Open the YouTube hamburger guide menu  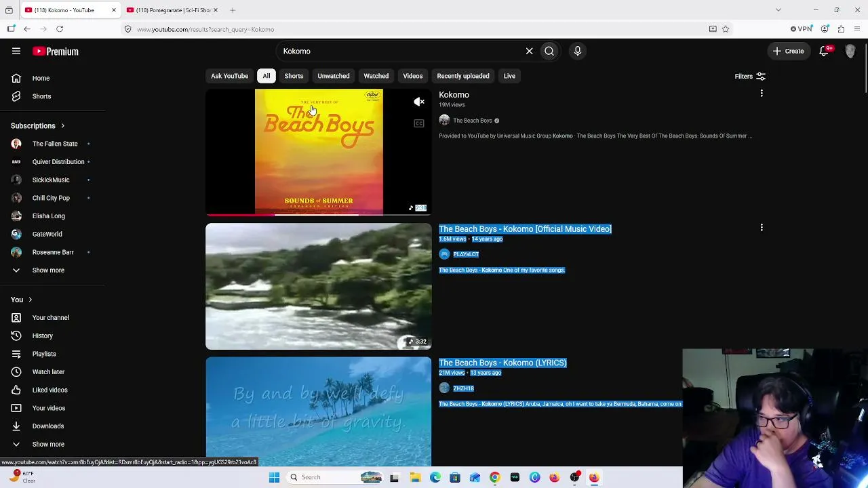16,51
